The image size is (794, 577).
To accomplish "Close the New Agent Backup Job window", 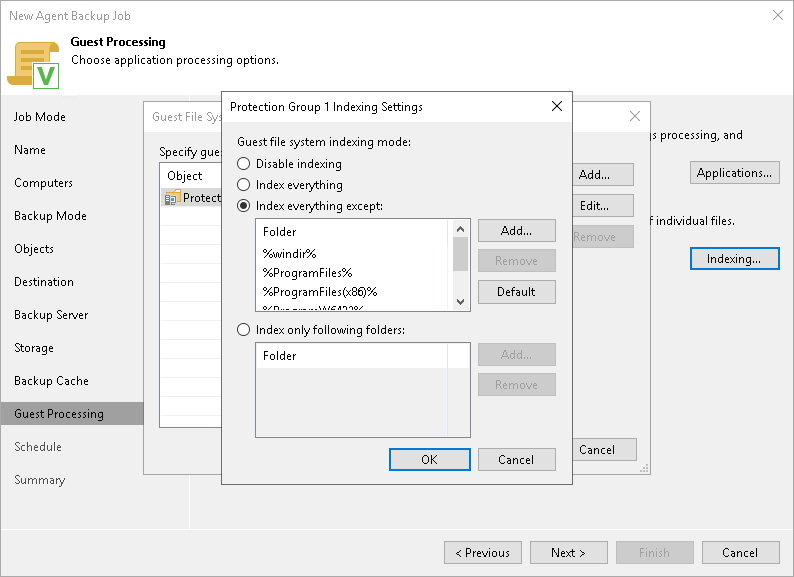I will (778, 15).
